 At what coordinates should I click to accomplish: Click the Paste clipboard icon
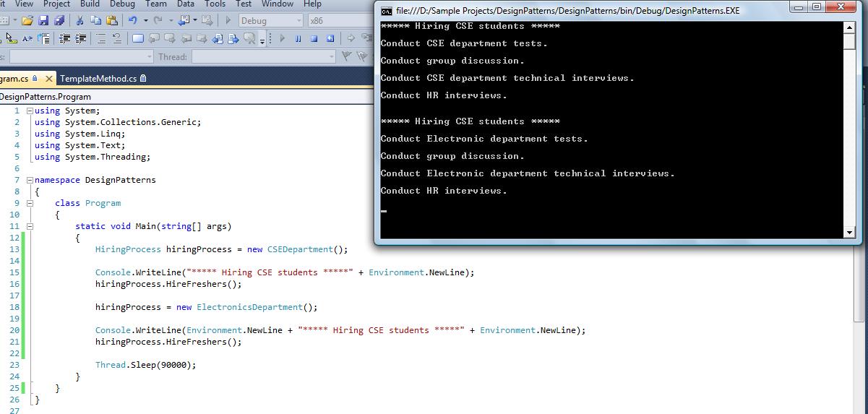coord(112,21)
